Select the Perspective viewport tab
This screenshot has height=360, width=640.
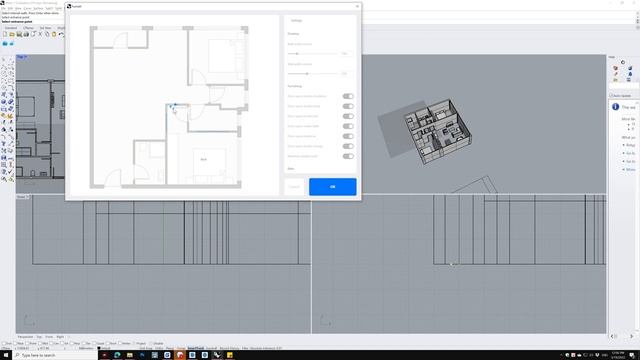[x=25, y=337]
